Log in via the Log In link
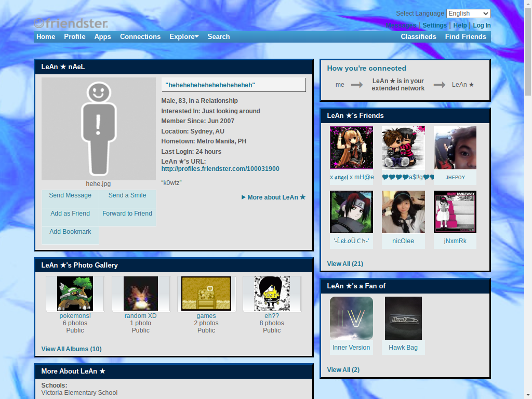 482,25
